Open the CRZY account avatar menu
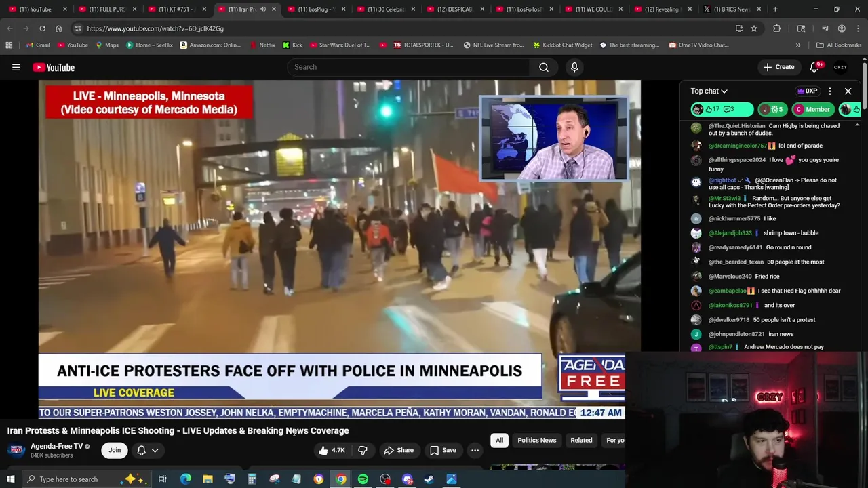The image size is (868, 488). coord(841,67)
